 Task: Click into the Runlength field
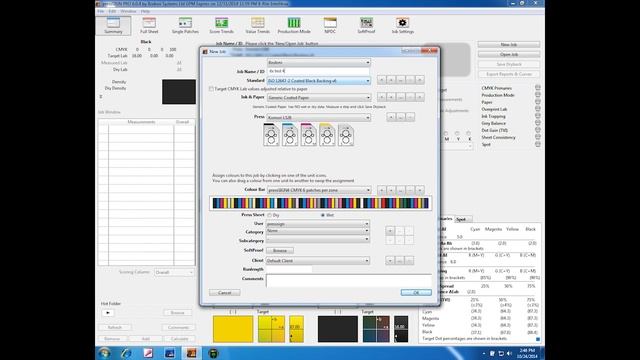289,269
